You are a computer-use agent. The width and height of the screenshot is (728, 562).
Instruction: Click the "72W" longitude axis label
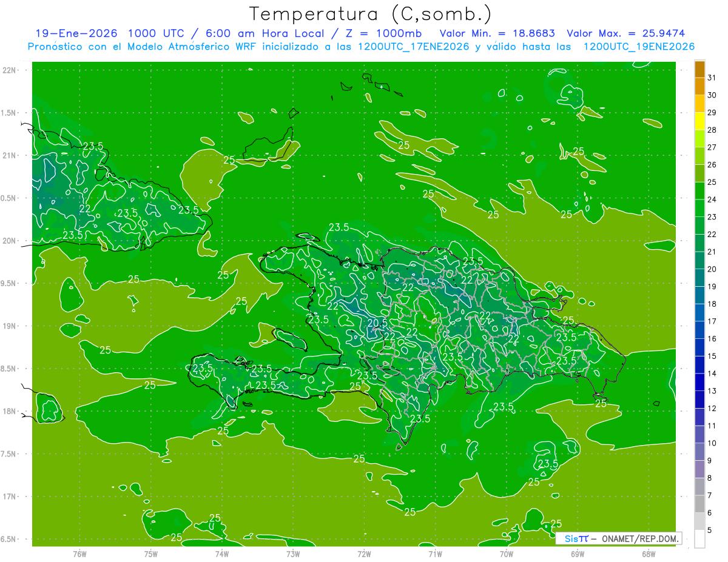pyautogui.click(x=364, y=554)
